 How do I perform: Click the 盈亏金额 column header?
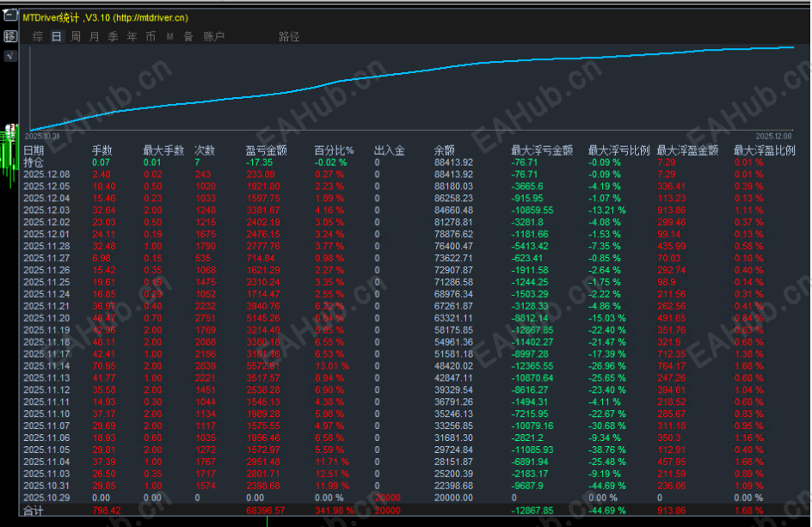point(266,150)
